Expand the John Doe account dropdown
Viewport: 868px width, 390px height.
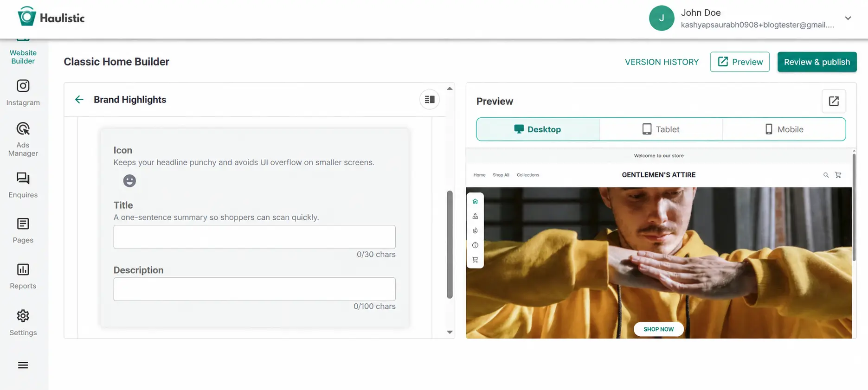pyautogui.click(x=848, y=18)
